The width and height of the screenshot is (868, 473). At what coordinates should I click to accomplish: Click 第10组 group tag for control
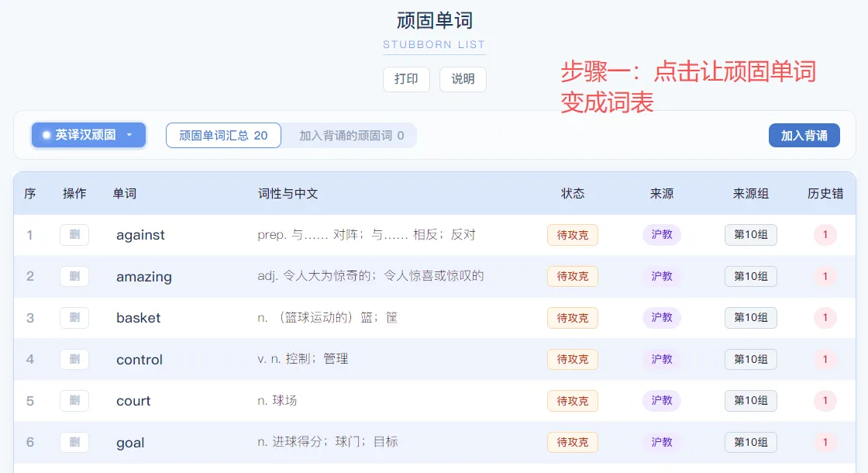pos(751,360)
